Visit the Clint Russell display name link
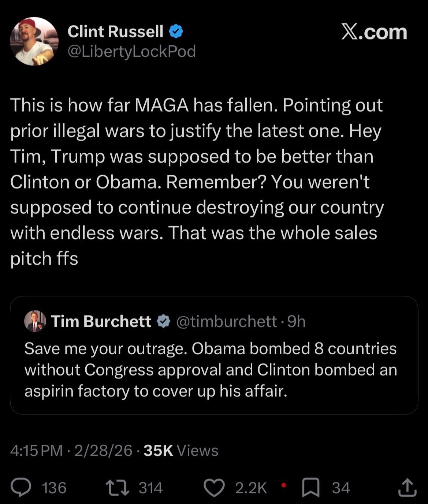Image resolution: width=428 pixels, height=504 pixels. 115,32
